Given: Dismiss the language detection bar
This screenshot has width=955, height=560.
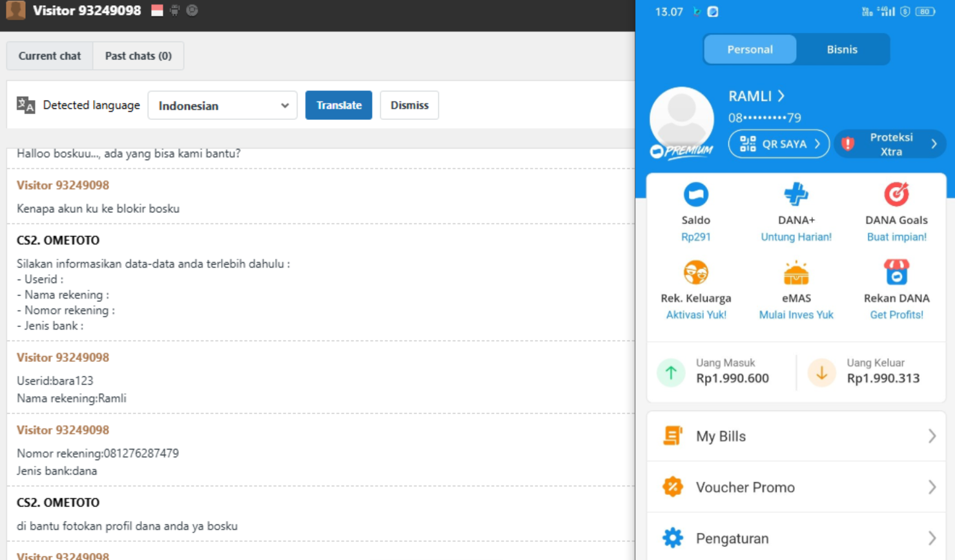Looking at the screenshot, I should [x=409, y=105].
